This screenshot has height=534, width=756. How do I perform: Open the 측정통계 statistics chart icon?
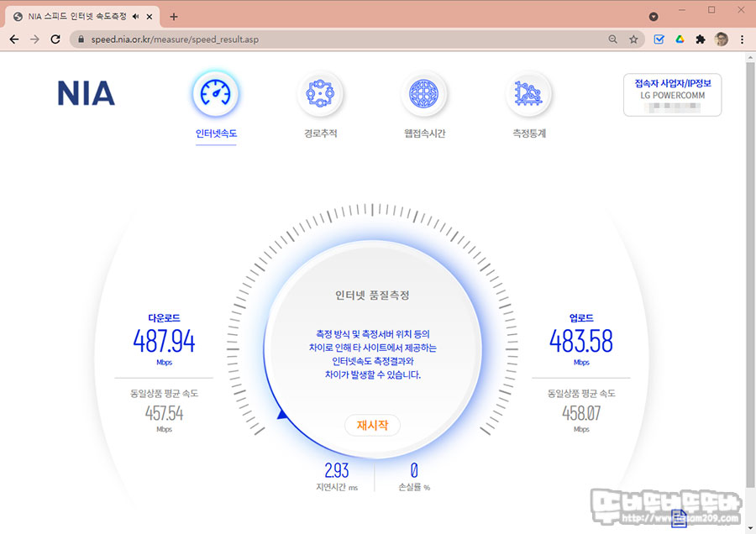529,93
